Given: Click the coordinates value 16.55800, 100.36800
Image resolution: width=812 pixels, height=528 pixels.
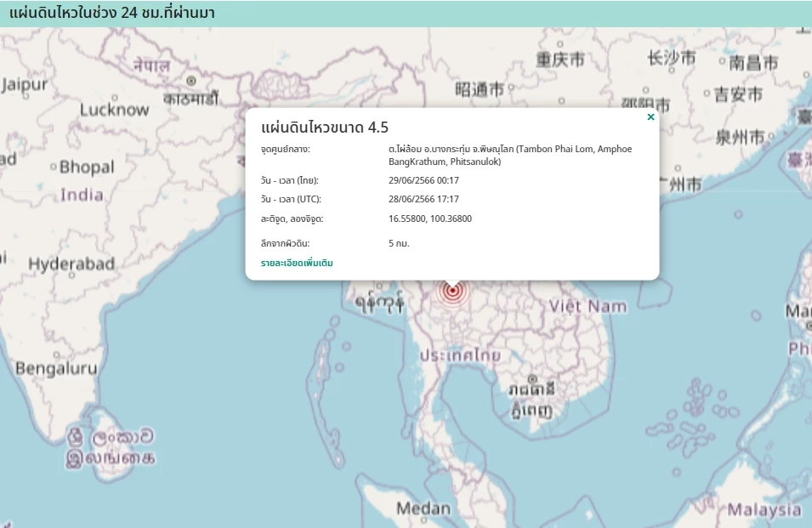Looking at the screenshot, I should click(x=429, y=219).
